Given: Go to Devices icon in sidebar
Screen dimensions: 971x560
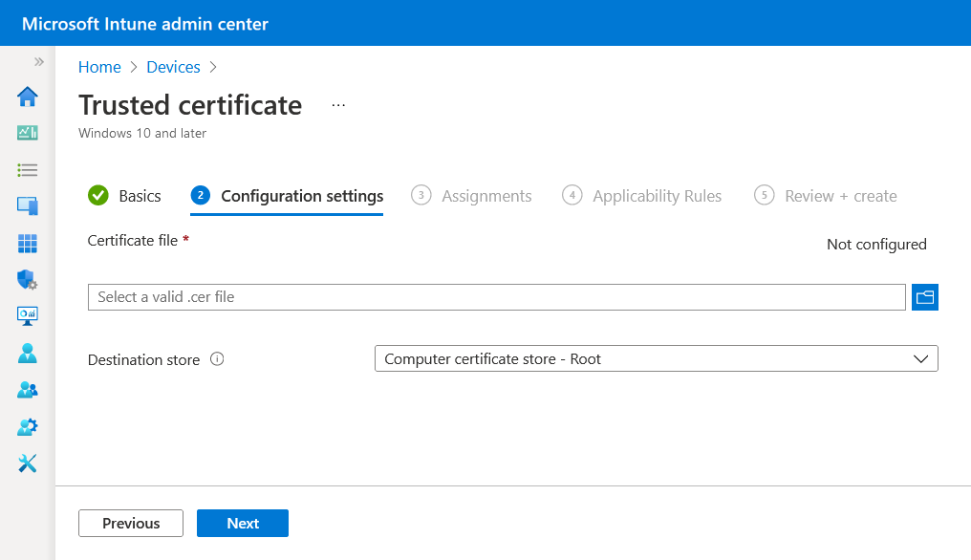Looking at the screenshot, I should [28, 206].
